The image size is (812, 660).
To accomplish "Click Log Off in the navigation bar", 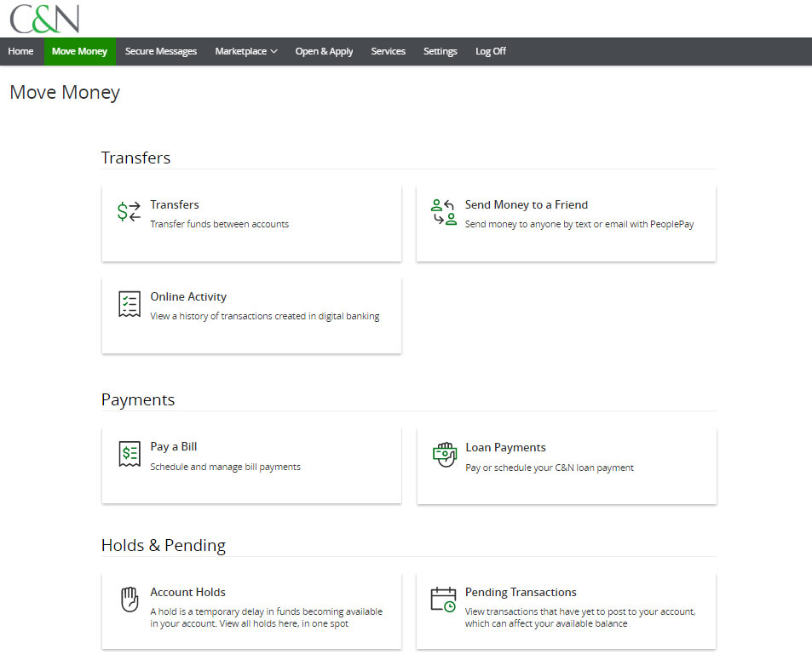I will click(491, 51).
